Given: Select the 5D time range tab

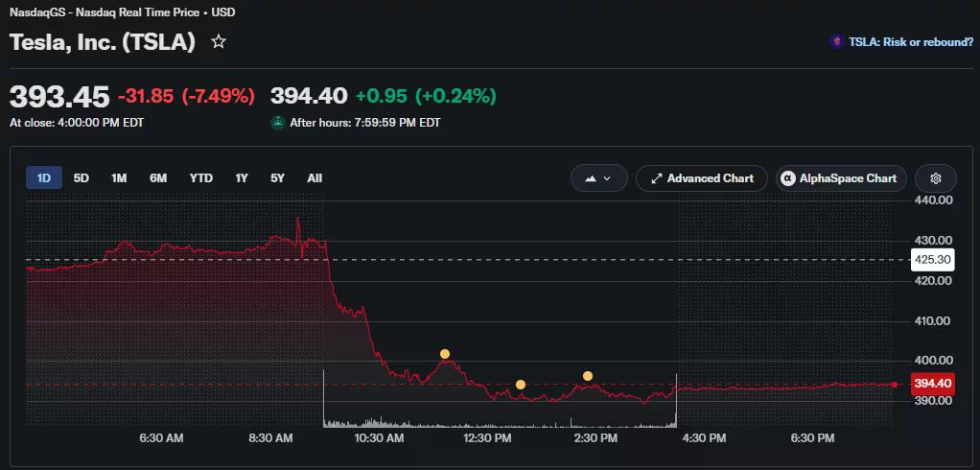Looking at the screenshot, I should 82,178.
